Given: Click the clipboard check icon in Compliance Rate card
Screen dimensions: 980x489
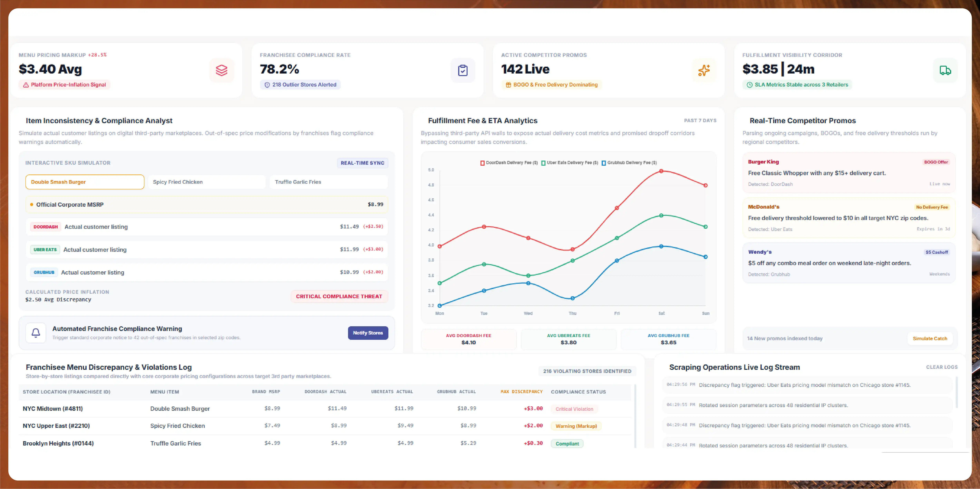Looking at the screenshot, I should [463, 70].
